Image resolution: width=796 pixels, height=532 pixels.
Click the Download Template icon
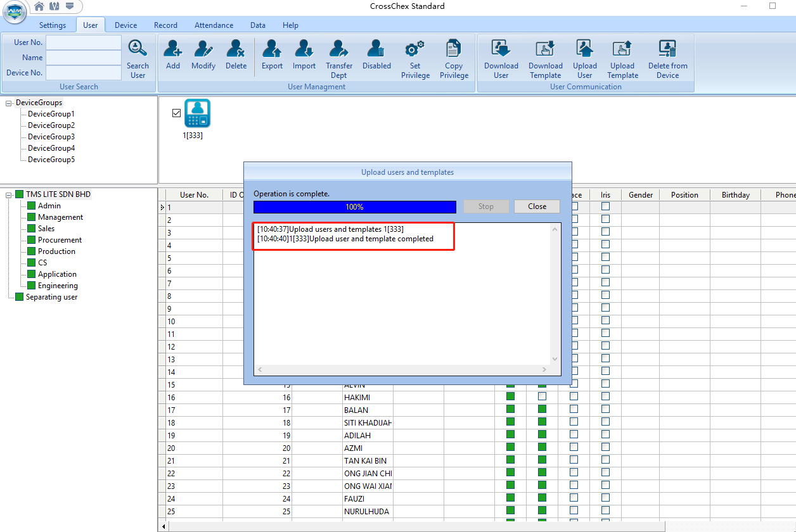click(x=545, y=49)
